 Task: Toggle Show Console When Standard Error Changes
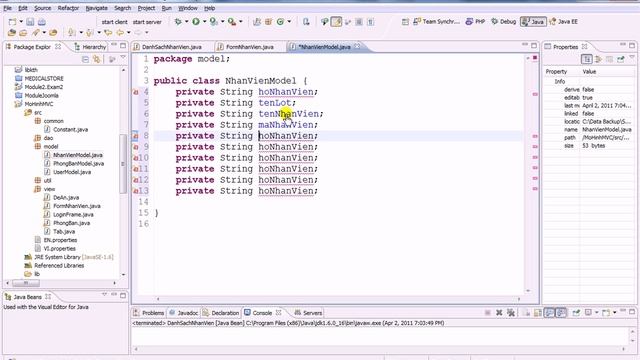pyautogui.click(x=561, y=313)
